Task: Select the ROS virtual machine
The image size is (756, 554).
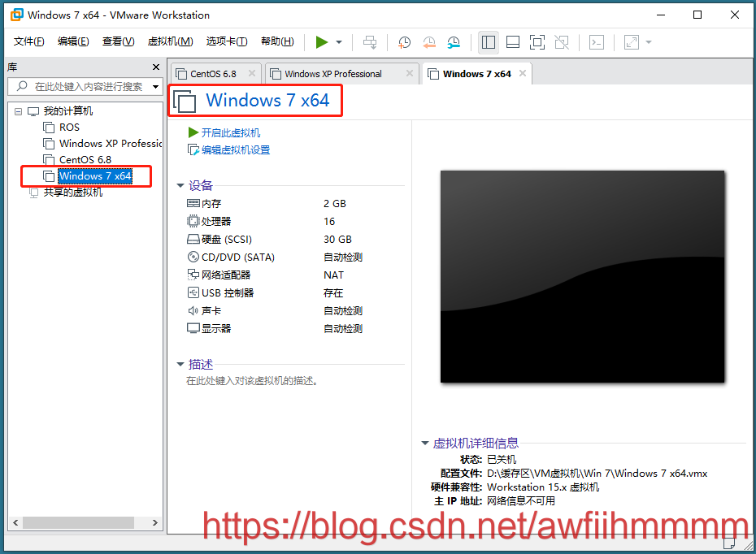Action: point(69,128)
